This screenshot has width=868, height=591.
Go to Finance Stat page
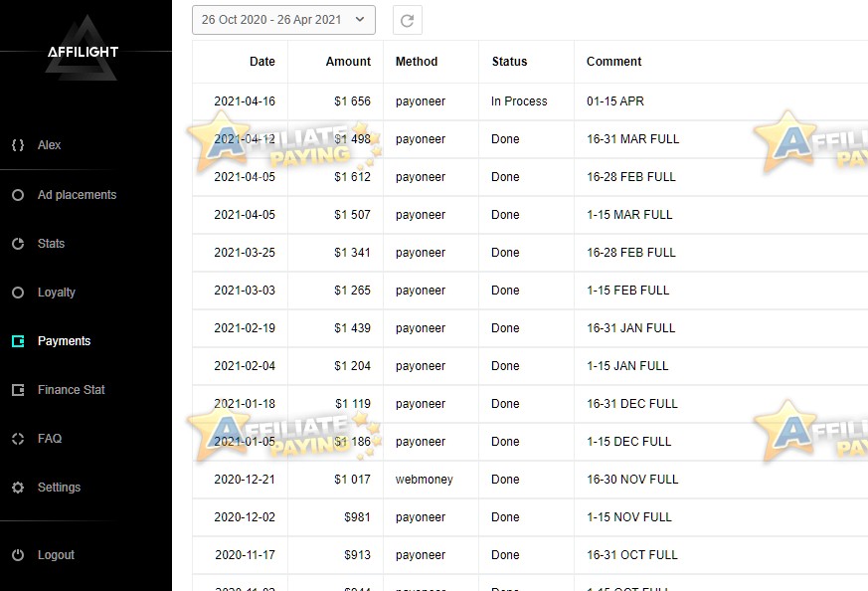71,390
